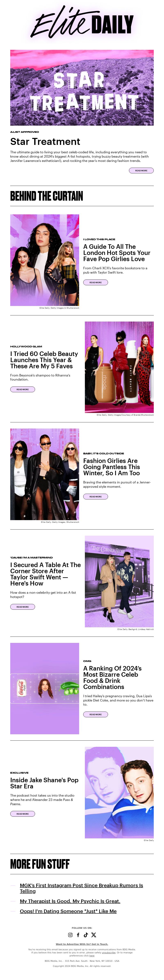Screen dimensions: 164x980
Task: Open Oops! I'm Dating Someone link
Action: 68,911
